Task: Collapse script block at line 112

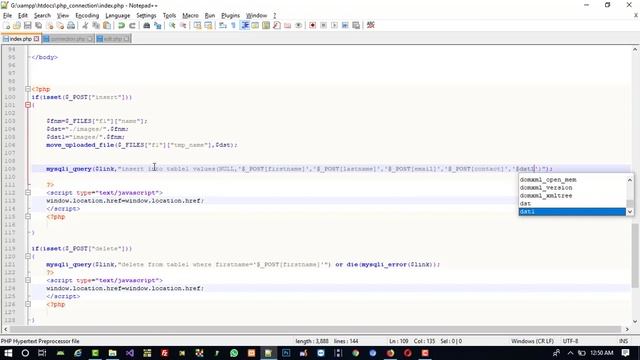Action: pos(28,193)
